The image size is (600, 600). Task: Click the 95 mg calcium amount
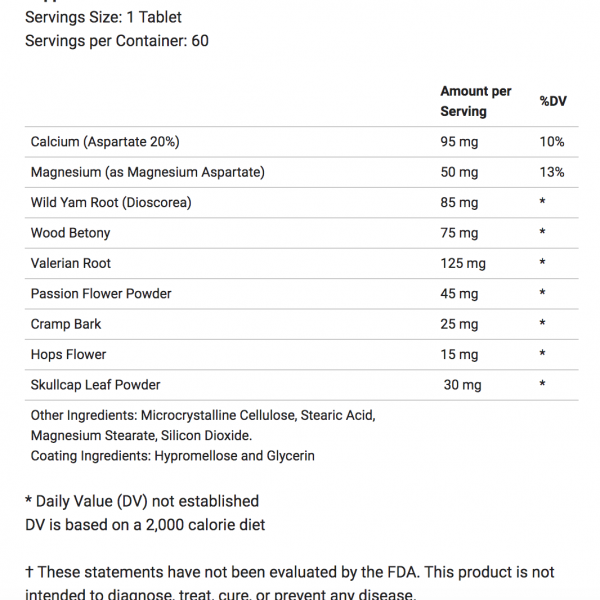tap(460, 142)
